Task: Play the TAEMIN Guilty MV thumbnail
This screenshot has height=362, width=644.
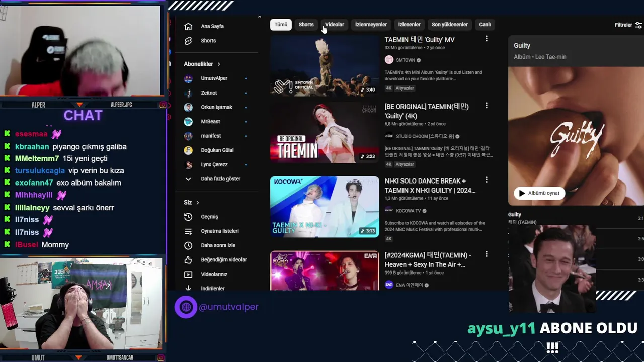Action: click(325, 65)
